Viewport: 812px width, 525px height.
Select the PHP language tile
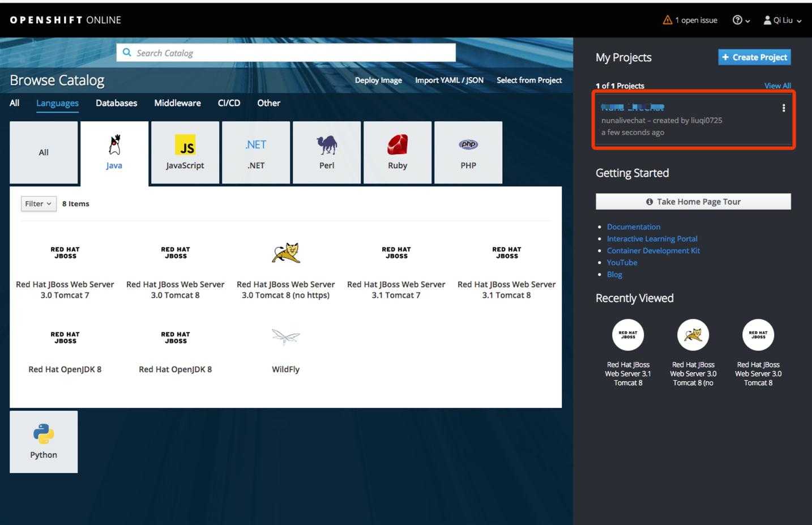468,152
